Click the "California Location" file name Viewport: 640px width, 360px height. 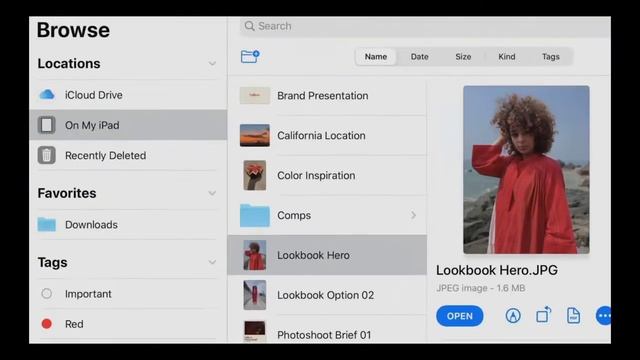321,135
